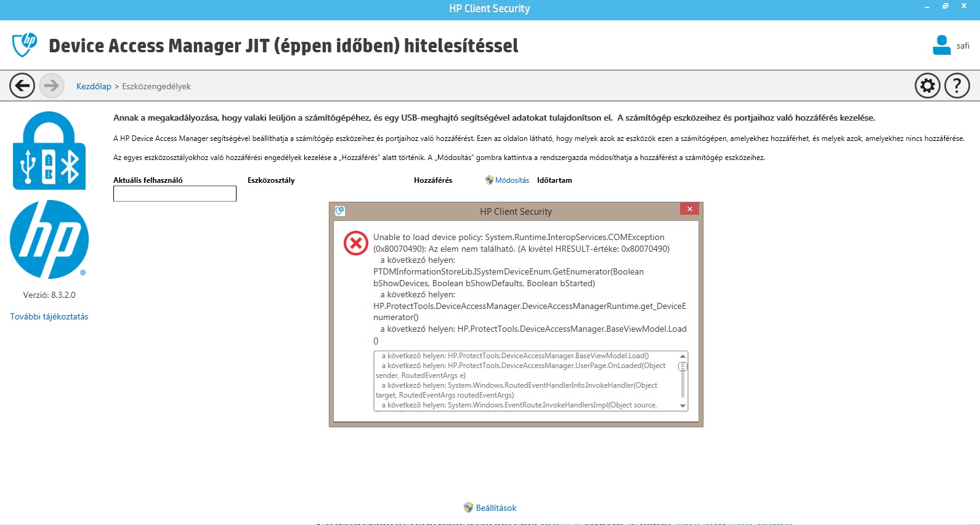Focus the Aktuális felhasználó input box

[175, 194]
